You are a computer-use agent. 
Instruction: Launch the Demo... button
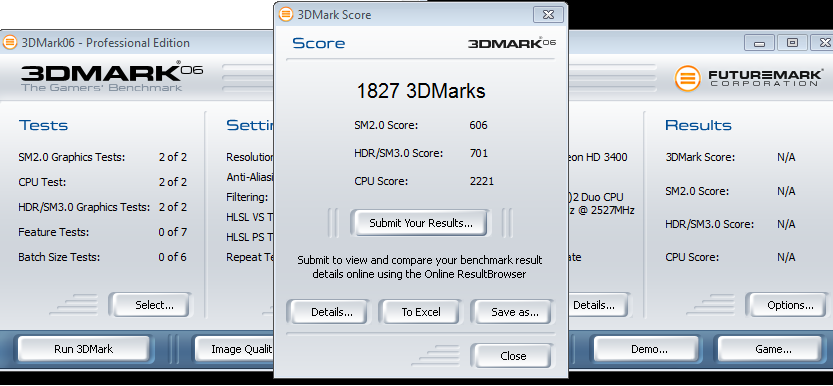coord(649,349)
